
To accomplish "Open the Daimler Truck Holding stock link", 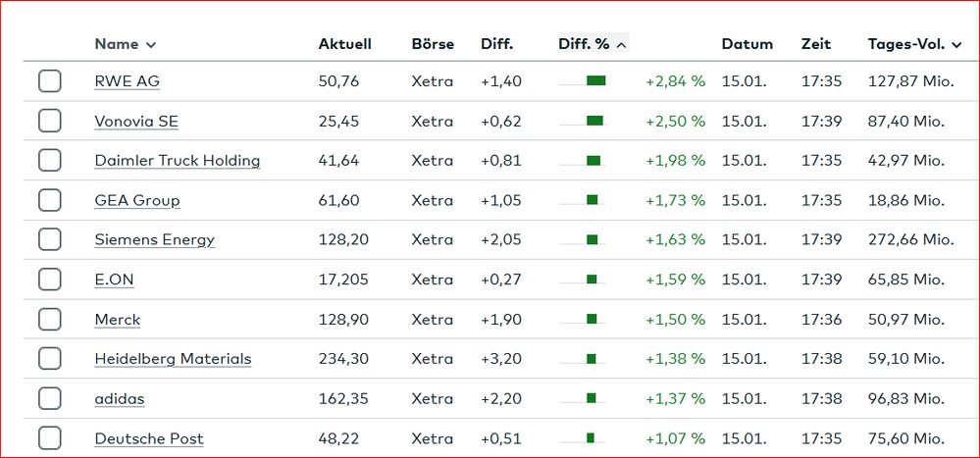I will click(x=178, y=161).
